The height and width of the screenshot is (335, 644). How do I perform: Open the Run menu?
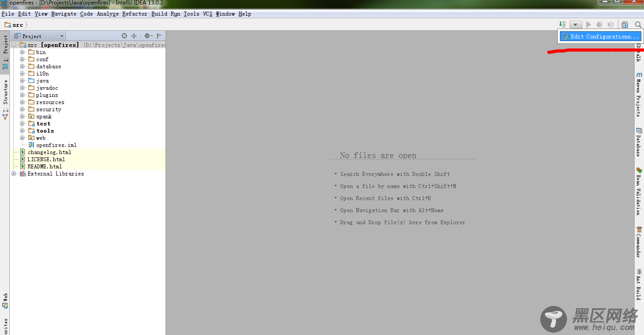pyautogui.click(x=175, y=14)
